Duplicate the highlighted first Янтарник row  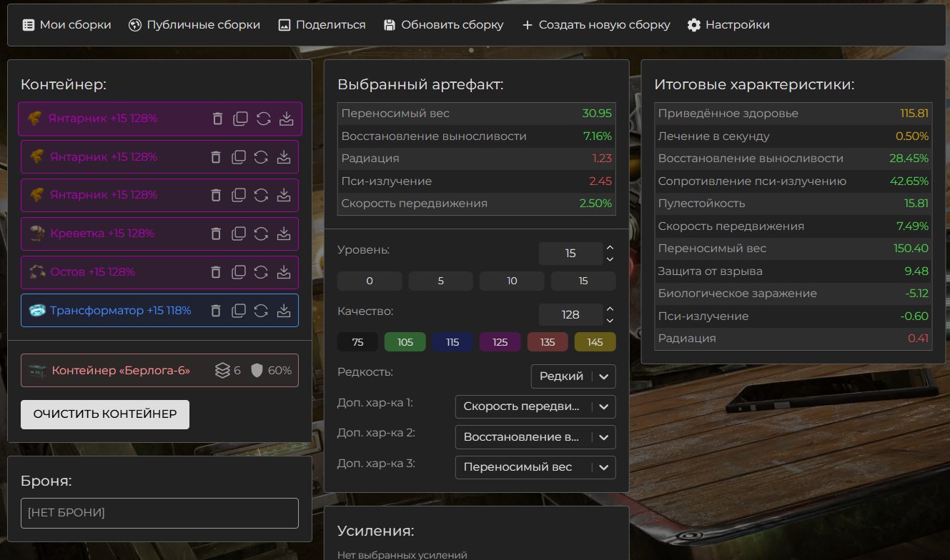point(240,119)
